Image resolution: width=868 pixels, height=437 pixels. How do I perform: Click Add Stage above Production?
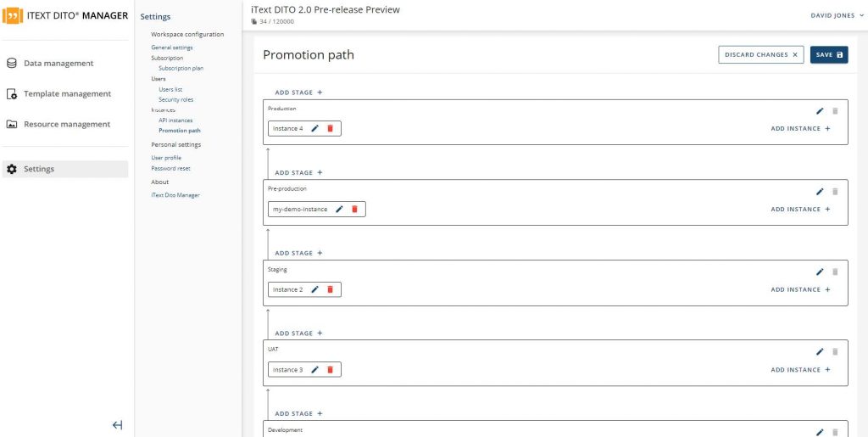coord(298,92)
